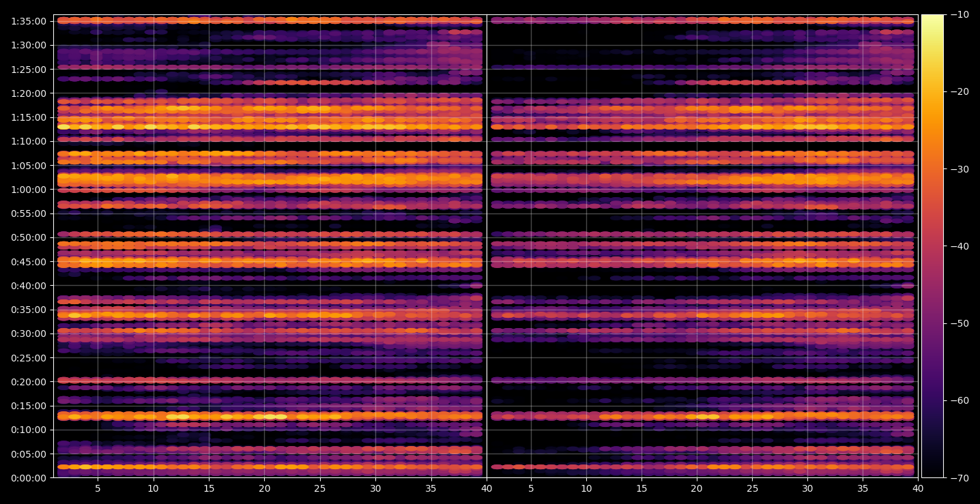Click the −50 colorbar label
This screenshot has width=980, height=504.
point(959,323)
